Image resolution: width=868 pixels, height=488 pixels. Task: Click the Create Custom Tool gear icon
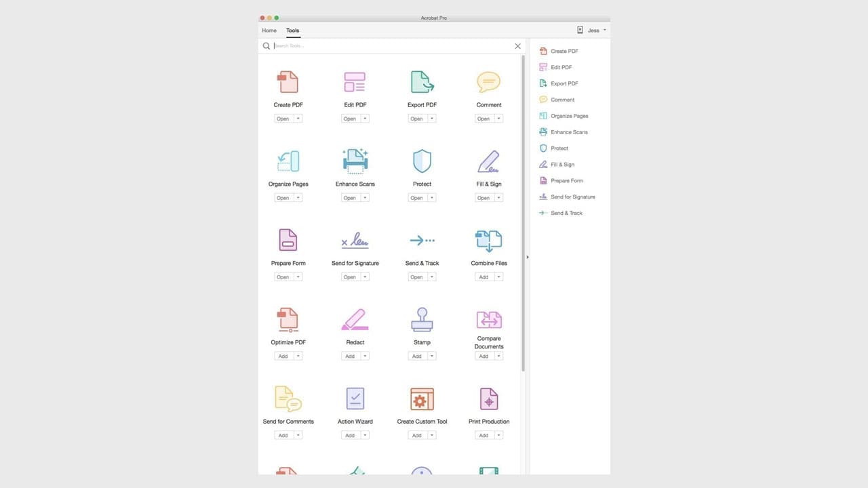[x=422, y=398]
